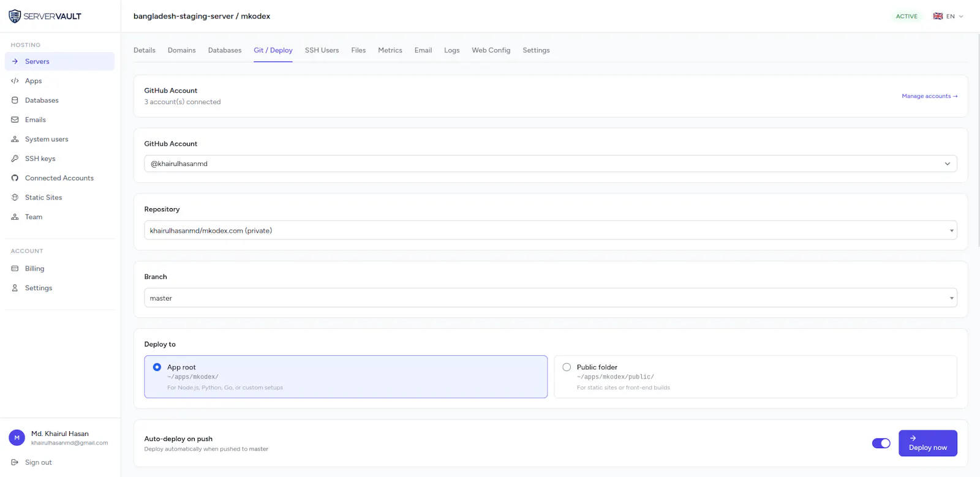Switch to the Email tab
Screen dimensions: 980x477
[x=423, y=50]
